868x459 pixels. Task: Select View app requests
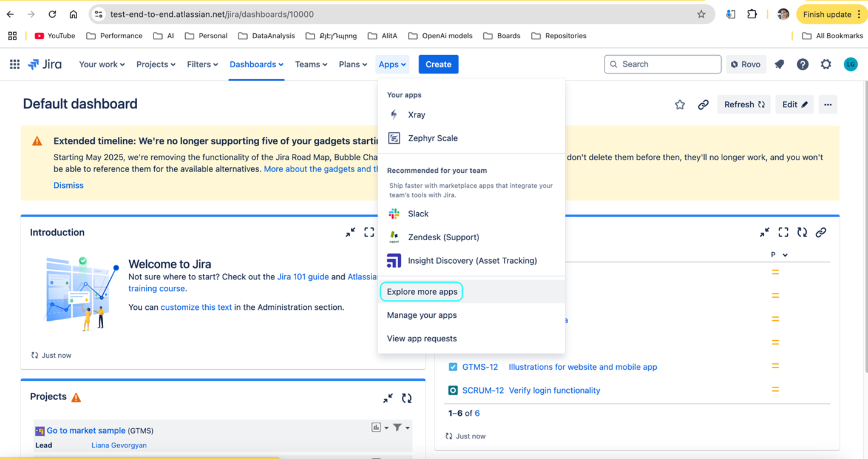(x=472, y=338)
